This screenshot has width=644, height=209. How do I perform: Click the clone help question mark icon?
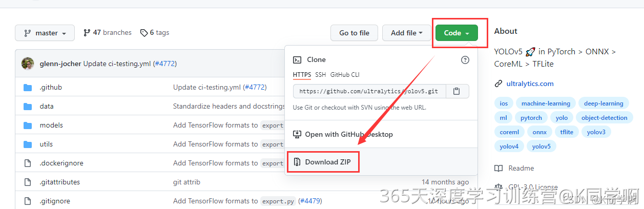[465, 60]
